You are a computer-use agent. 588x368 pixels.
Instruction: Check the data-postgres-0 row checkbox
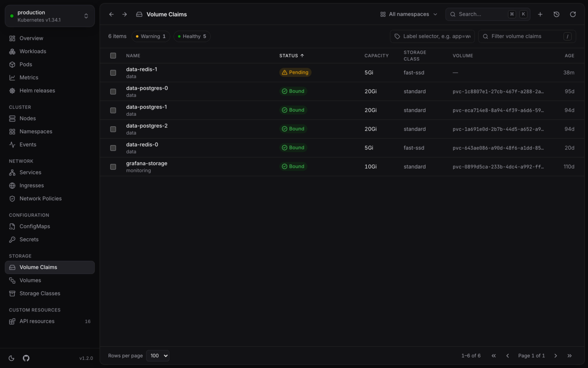pos(113,92)
